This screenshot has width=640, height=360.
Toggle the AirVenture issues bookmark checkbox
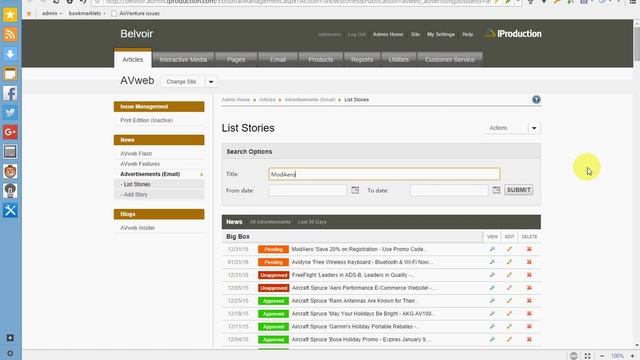[x=114, y=13]
